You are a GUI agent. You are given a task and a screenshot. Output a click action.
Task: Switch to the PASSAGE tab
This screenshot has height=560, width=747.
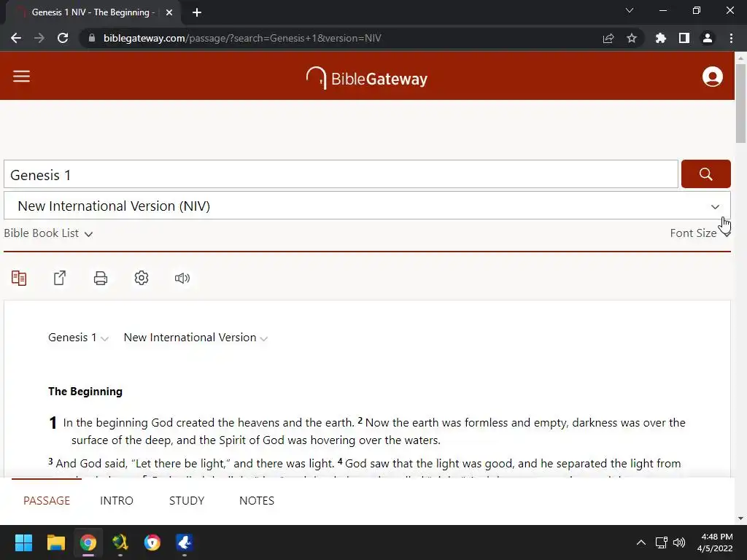click(x=47, y=500)
